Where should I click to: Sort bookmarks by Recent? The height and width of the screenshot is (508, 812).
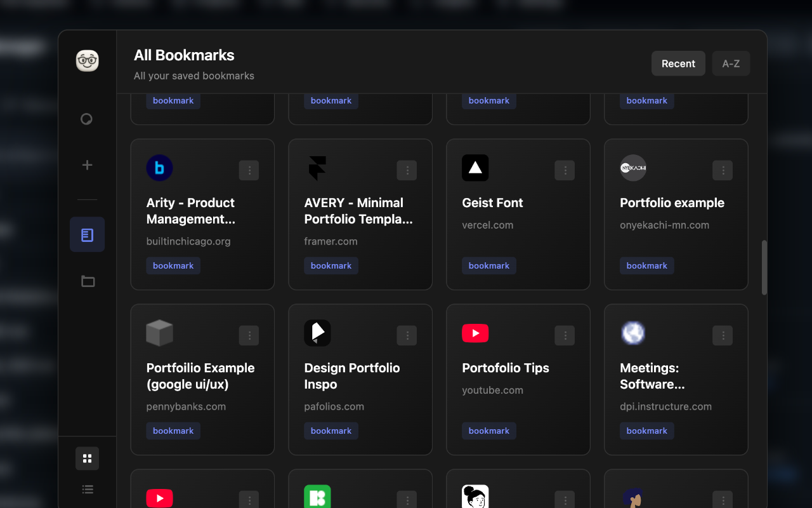click(x=678, y=63)
